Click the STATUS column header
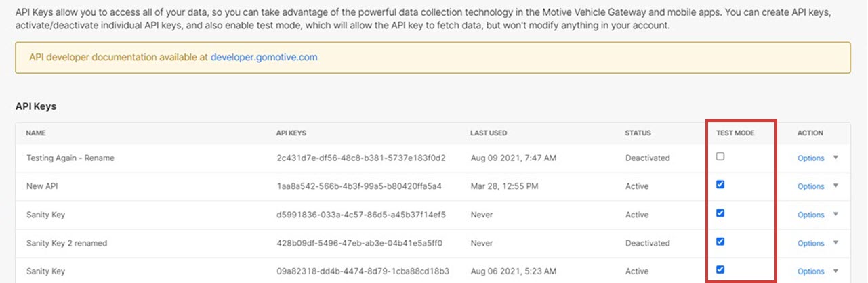 (638, 133)
